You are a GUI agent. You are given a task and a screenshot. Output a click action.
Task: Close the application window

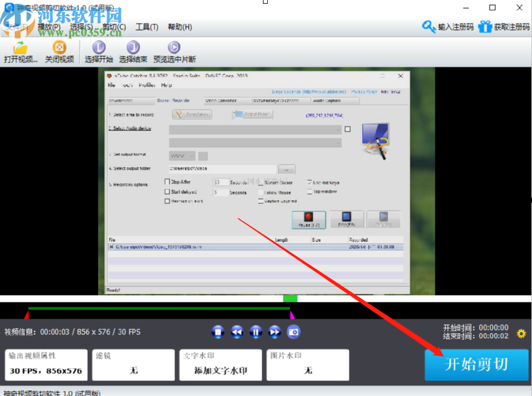tap(520, 7)
